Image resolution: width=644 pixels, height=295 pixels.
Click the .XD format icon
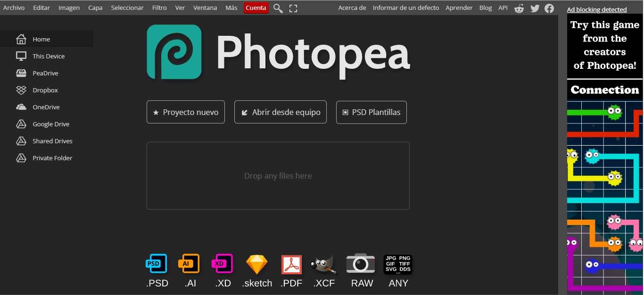(222, 263)
